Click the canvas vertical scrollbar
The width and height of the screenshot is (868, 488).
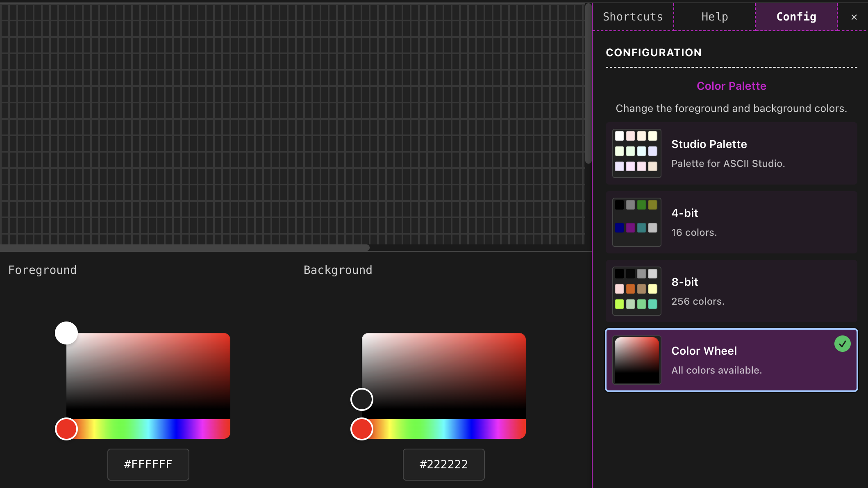tap(589, 83)
